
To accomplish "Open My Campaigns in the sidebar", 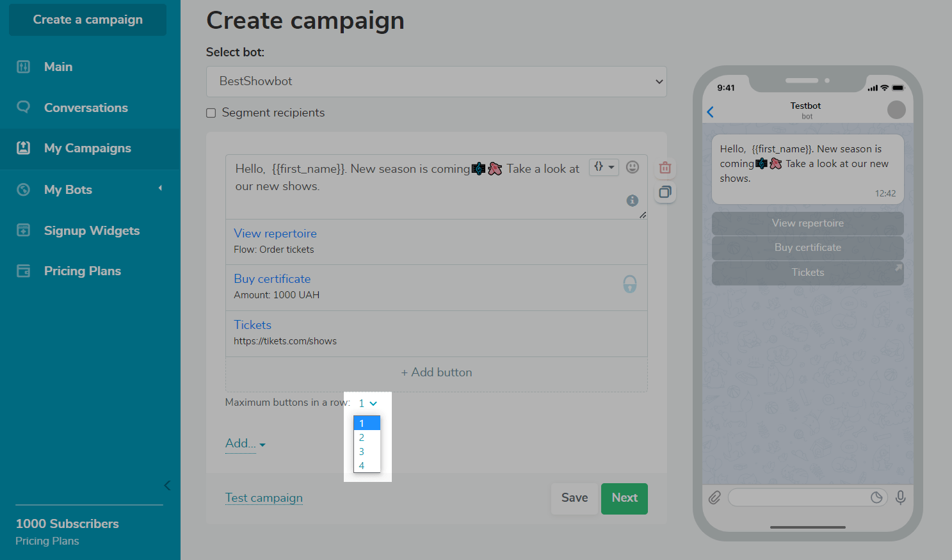I will [x=88, y=148].
